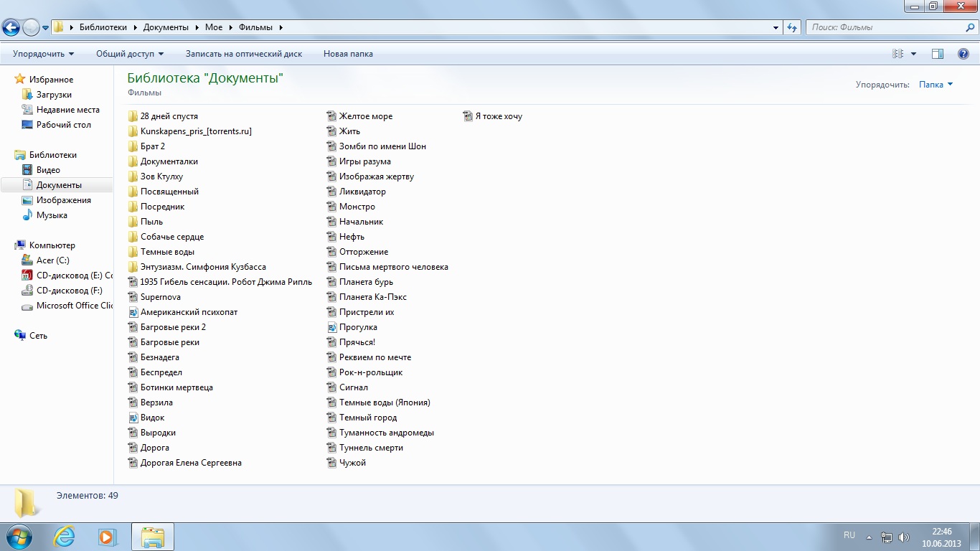Select the Изображения library icon

pyautogui.click(x=27, y=200)
